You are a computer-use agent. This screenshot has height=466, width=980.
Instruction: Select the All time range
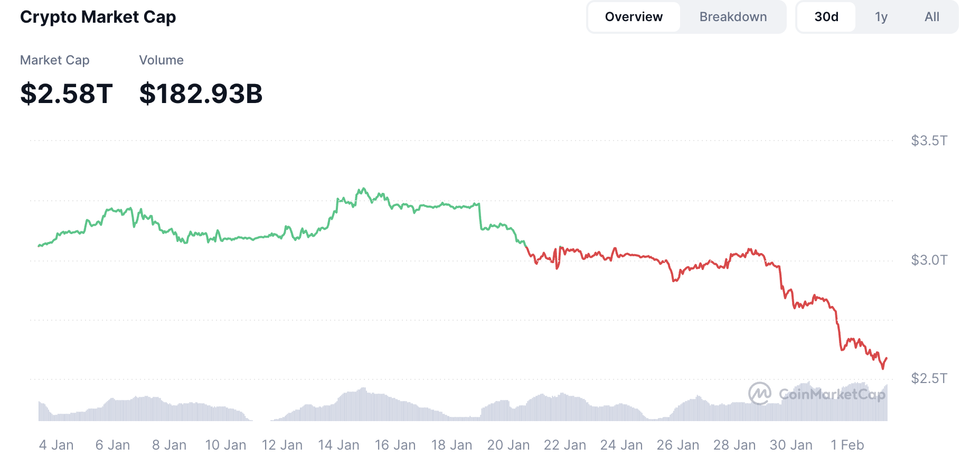[932, 16]
